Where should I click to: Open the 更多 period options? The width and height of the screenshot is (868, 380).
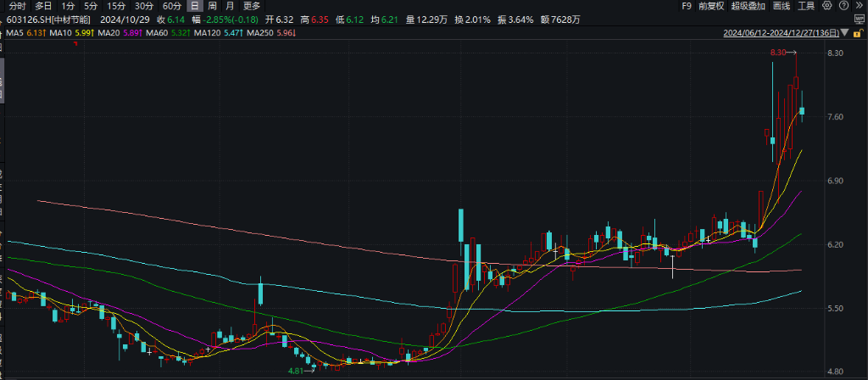click(252, 6)
